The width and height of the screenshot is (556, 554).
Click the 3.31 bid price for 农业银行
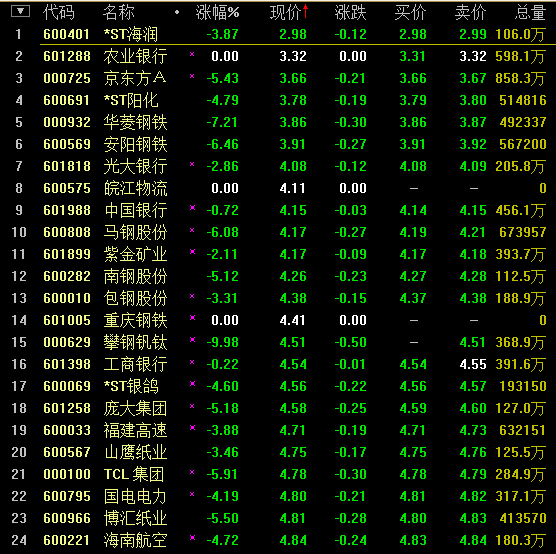pos(412,56)
